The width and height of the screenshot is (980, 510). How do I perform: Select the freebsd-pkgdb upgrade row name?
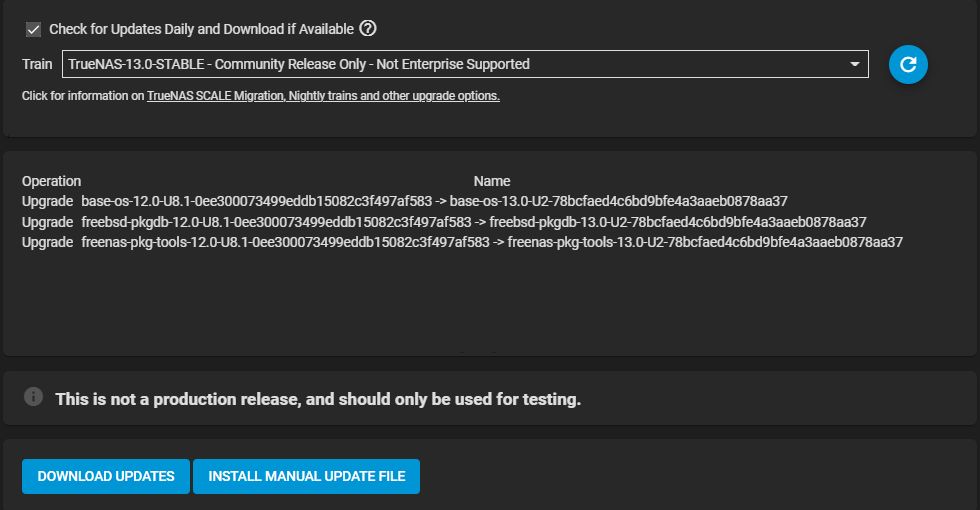(474, 222)
